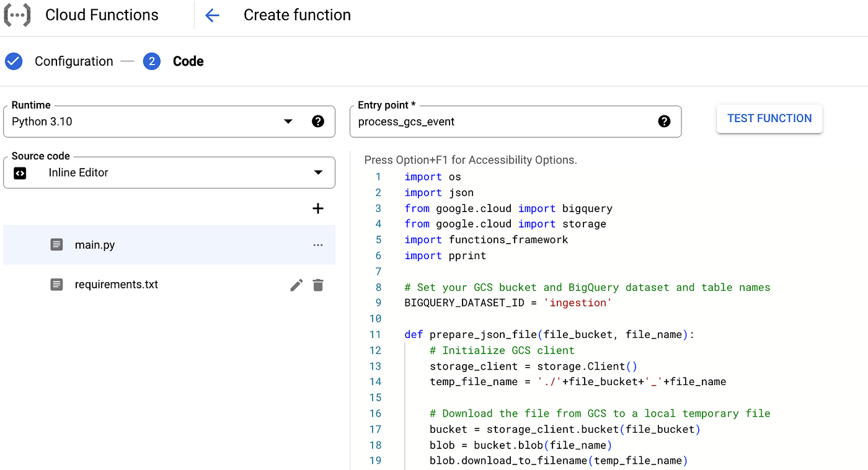The image size is (868, 470).
Task: Open the Runtime help question mark
Action: tap(318, 122)
